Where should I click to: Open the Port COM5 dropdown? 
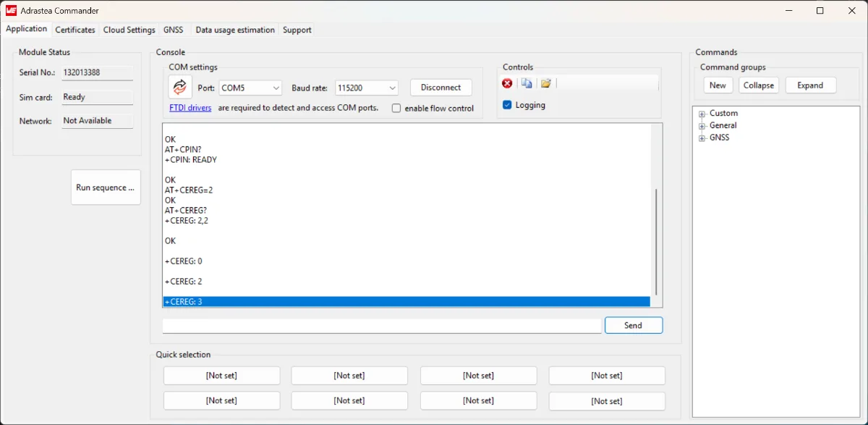point(250,88)
